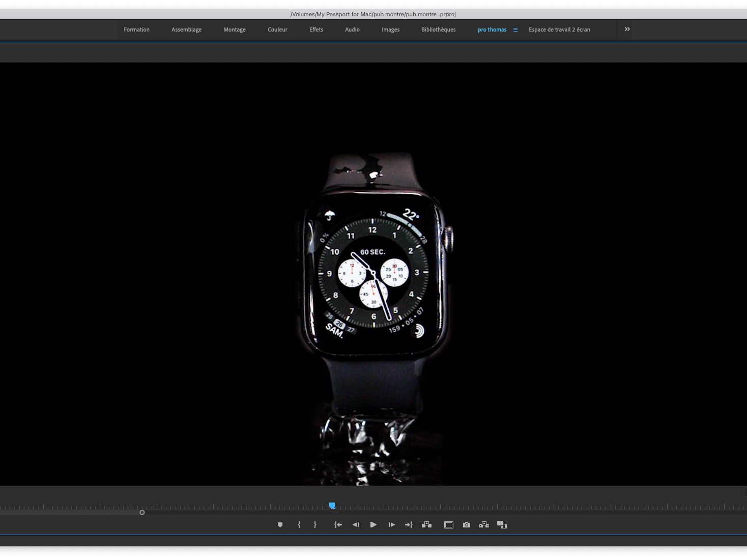Go to Out point
The height and width of the screenshot is (560, 747).
[409, 525]
